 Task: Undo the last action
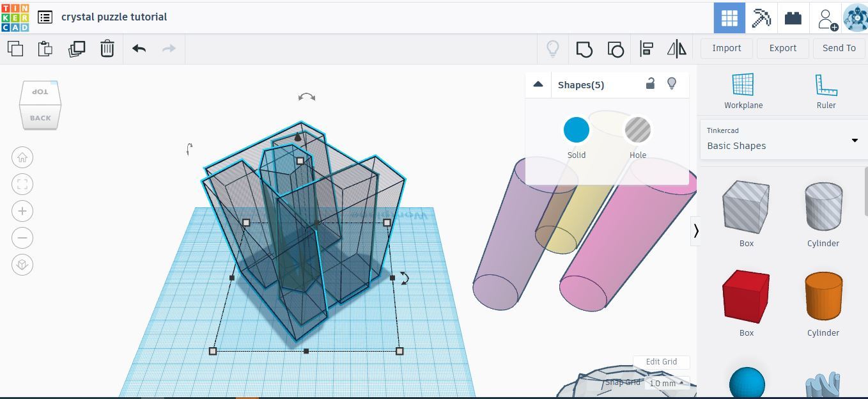[139, 48]
